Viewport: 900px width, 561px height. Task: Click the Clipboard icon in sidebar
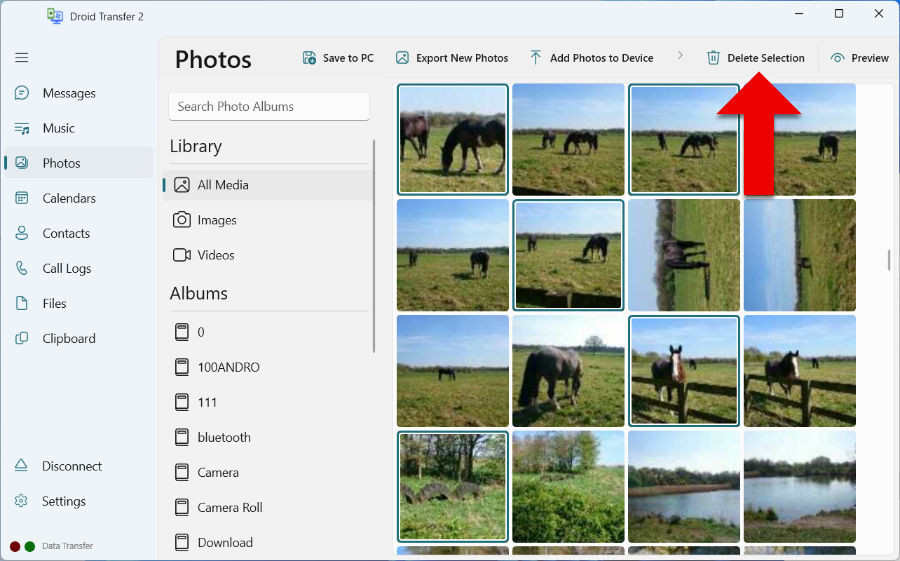(22, 338)
